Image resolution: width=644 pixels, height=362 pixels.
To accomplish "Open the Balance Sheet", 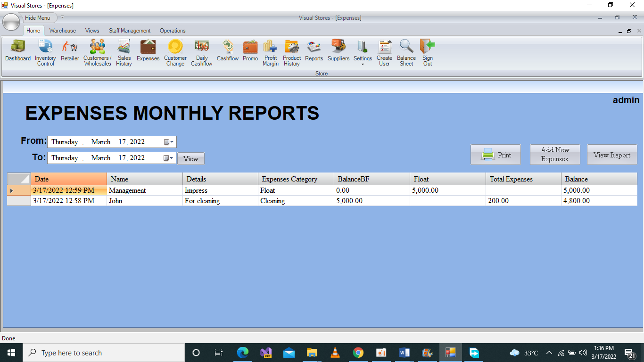I will pyautogui.click(x=406, y=53).
